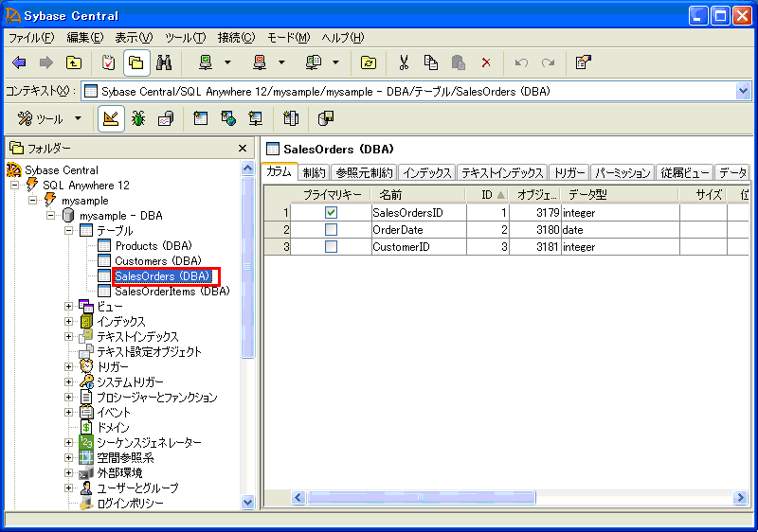Check the primary key box for OrderDate

tap(331, 230)
